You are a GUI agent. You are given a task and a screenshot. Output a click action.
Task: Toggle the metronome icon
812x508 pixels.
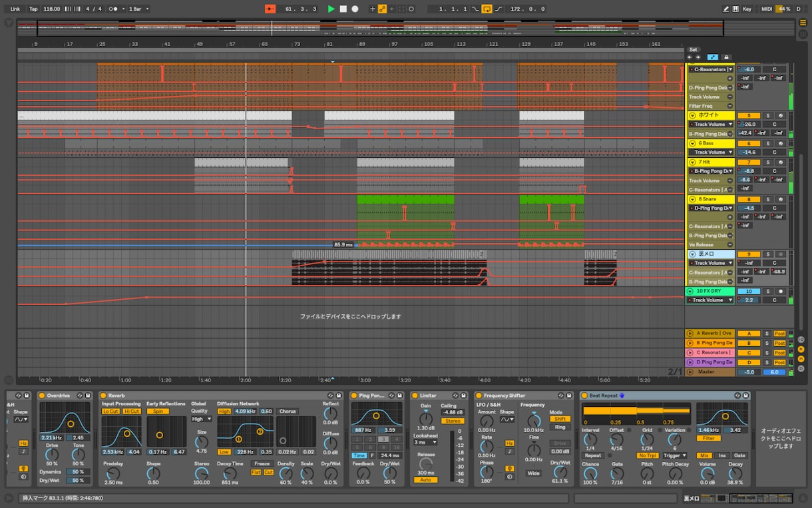point(114,9)
